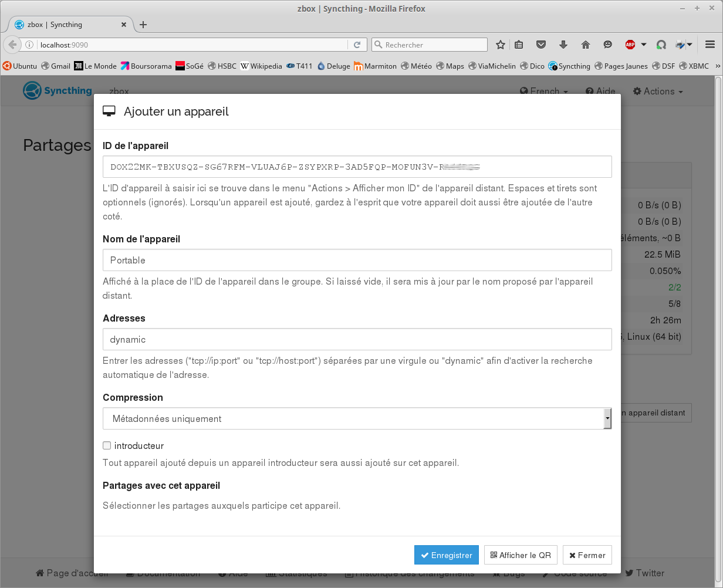Open the Boursorama bookmark
Screen dimensions: 723x588
point(146,66)
